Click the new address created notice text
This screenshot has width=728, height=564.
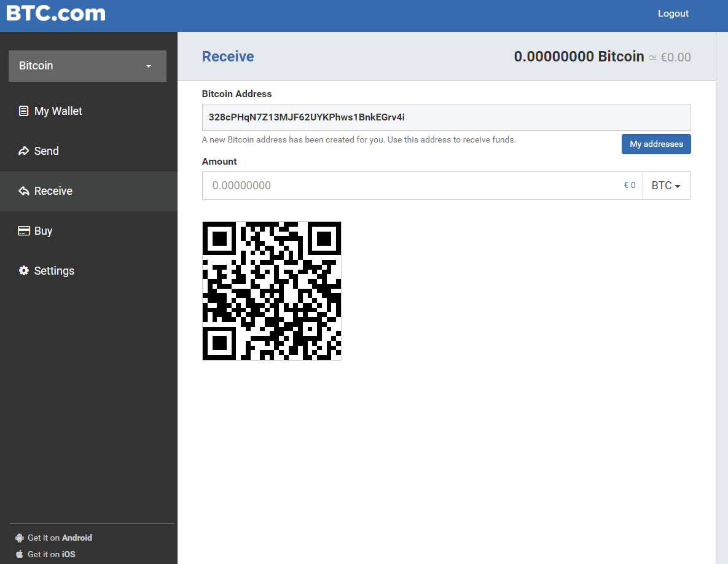pos(359,139)
